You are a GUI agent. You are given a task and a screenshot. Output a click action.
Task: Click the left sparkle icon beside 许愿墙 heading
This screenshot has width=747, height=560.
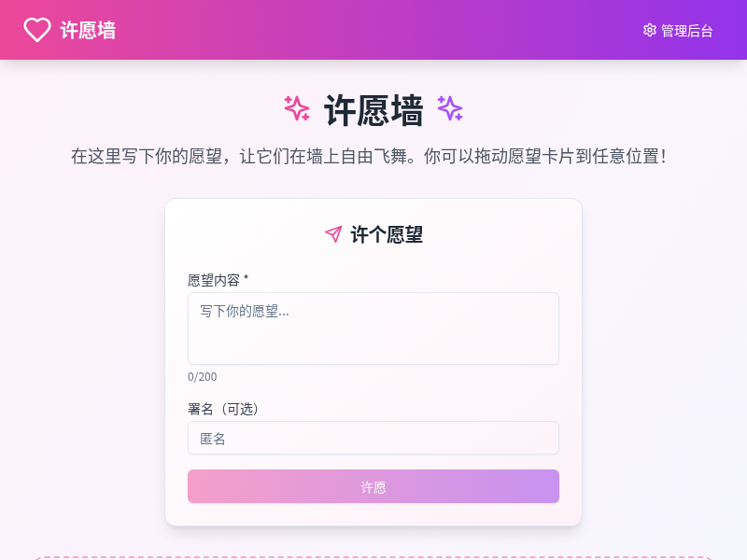click(x=296, y=110)
